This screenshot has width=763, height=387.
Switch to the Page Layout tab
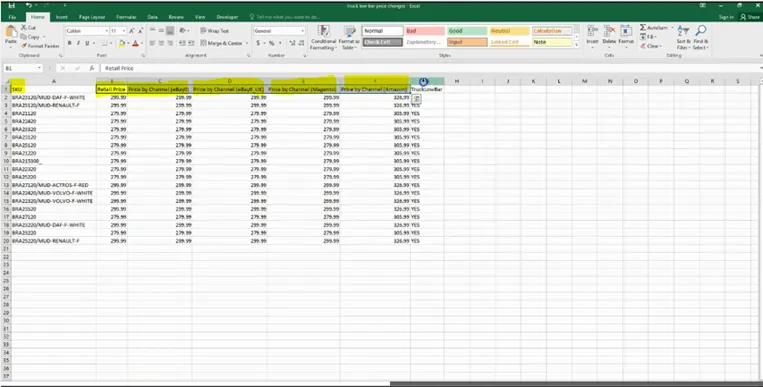[x=92, y=17]
